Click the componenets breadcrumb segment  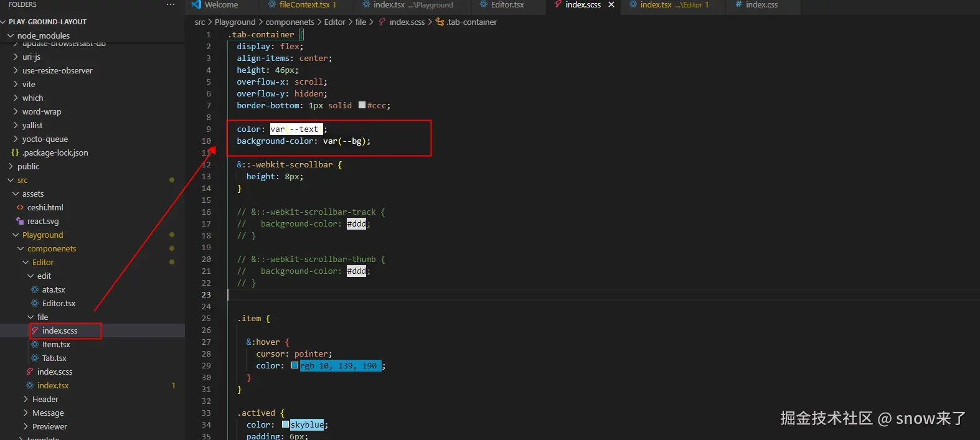pyautogui.click(x=290, y=22)
